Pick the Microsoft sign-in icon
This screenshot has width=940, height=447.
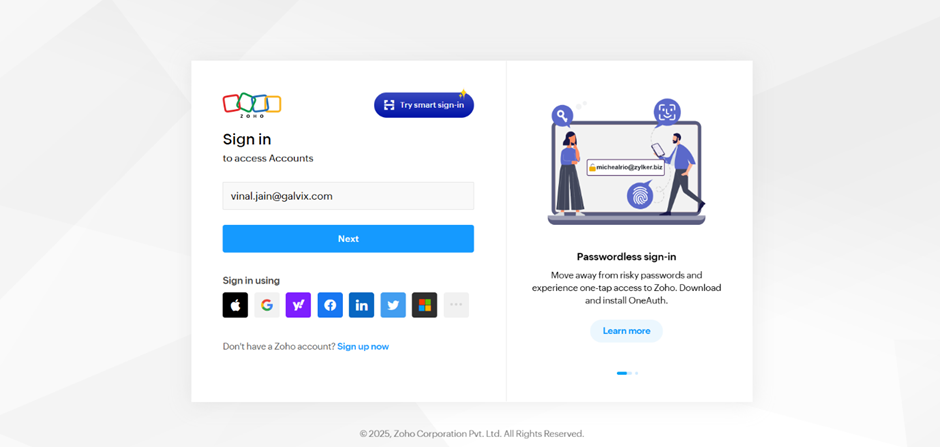tap(424, 305)
